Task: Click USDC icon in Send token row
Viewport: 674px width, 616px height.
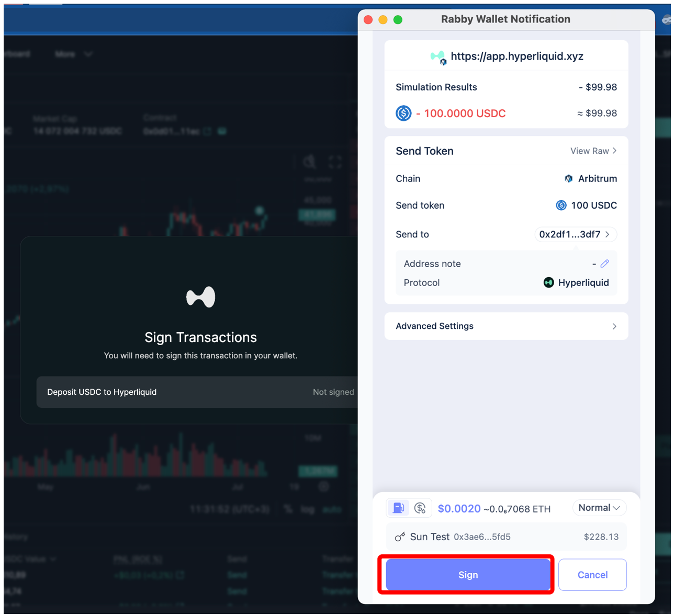Action: [x=561, y=206]
